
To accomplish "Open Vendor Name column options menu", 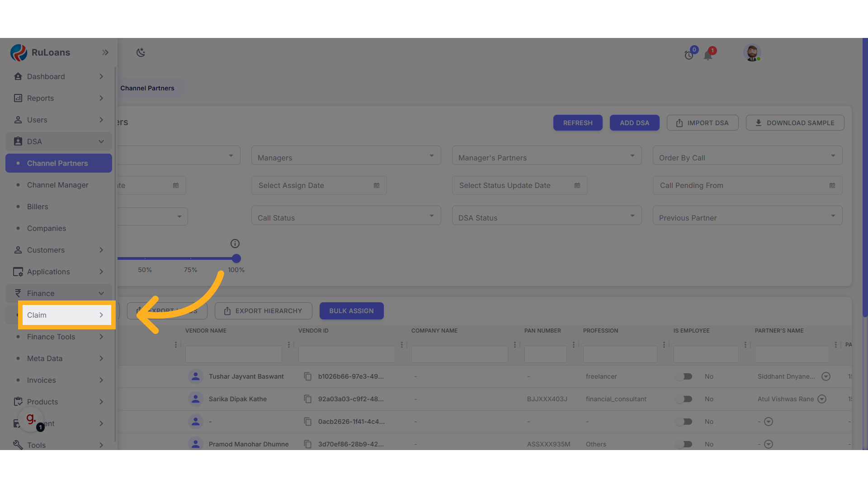I will (x=289, y=345).
